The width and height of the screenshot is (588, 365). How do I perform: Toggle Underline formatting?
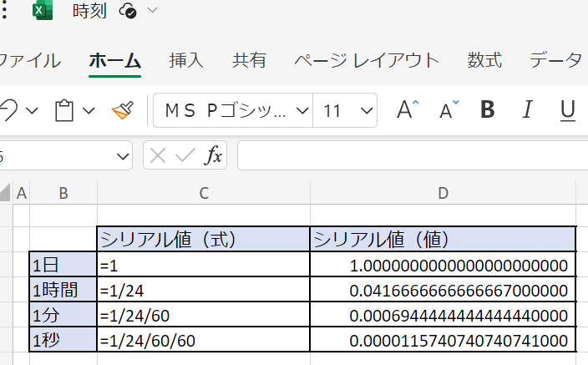coord(568,110)
